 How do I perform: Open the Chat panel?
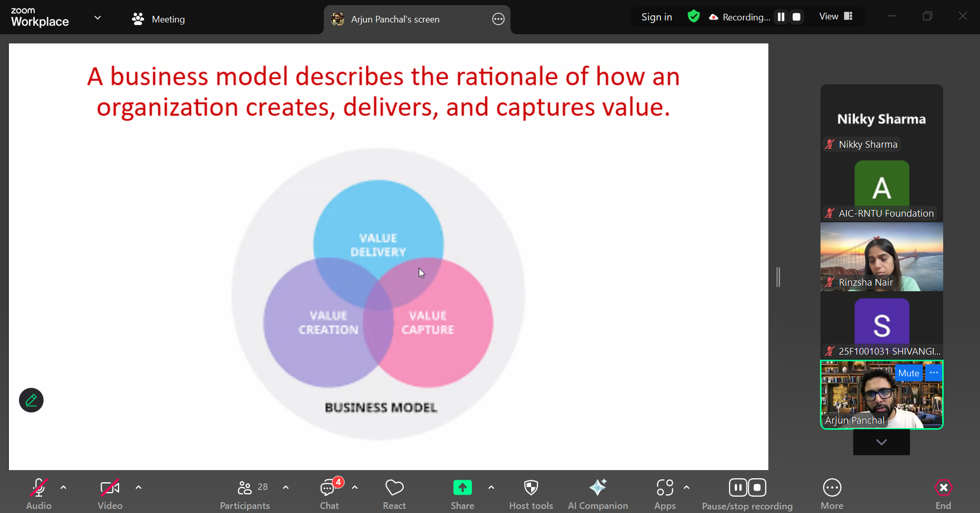[x=329, y=488]
